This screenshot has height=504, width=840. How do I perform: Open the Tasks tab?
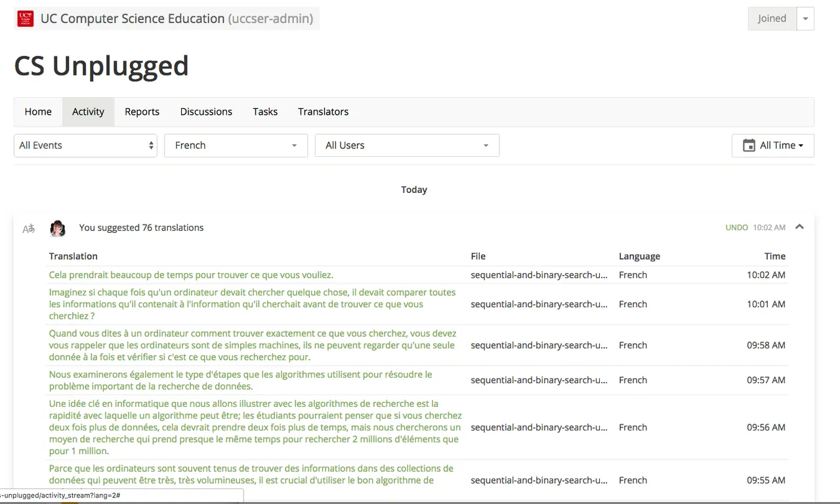[265, 112]
